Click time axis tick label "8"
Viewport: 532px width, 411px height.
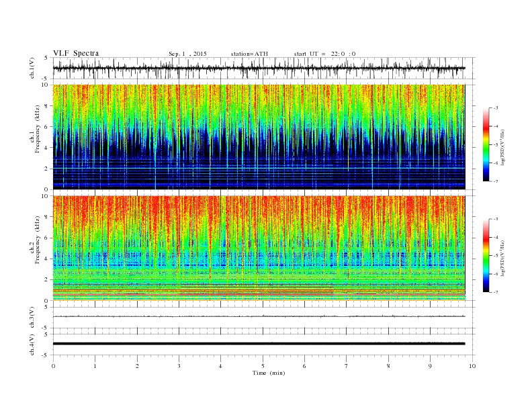click(388, 366)
